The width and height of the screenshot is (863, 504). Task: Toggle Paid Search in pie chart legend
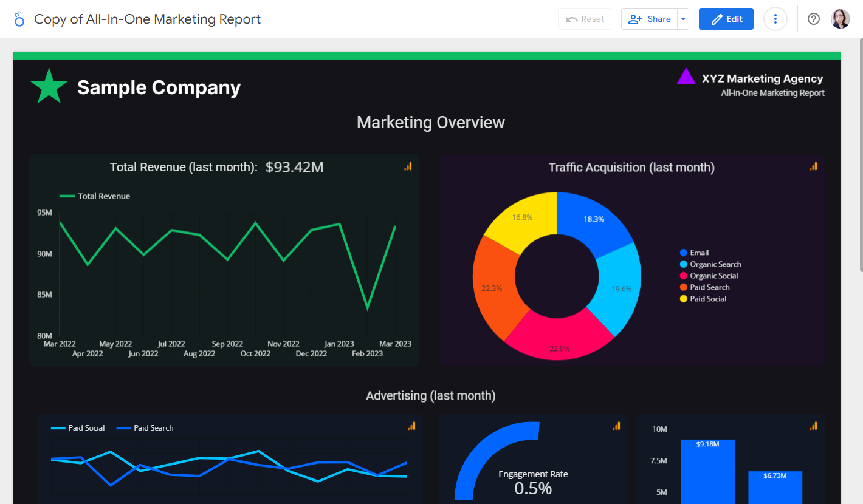(x=709, y=287)
